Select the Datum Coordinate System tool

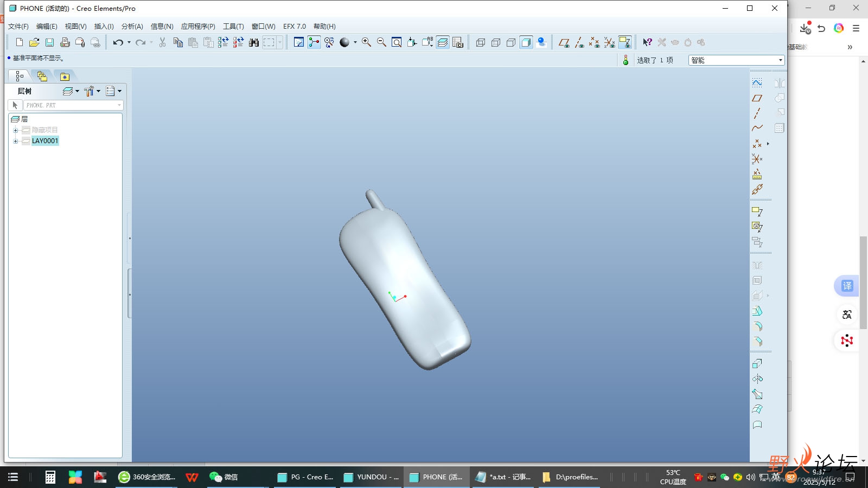coord(757,159)
